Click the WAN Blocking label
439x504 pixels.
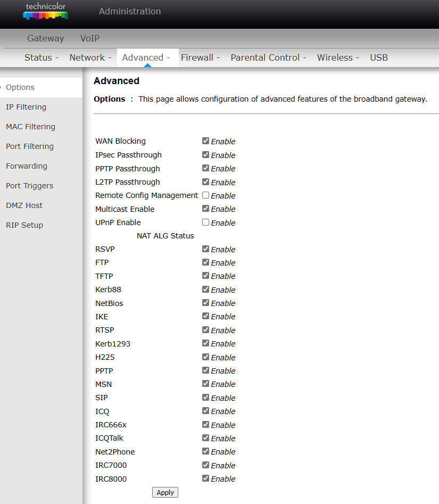click(120, 141)
